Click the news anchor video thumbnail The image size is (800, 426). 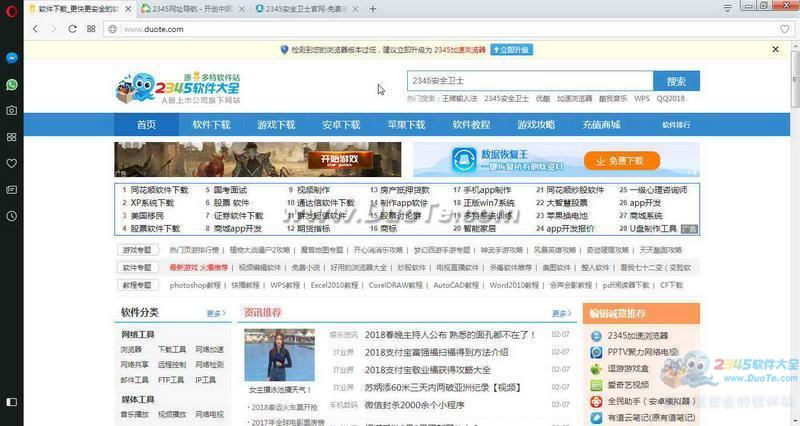pos(279,355)
